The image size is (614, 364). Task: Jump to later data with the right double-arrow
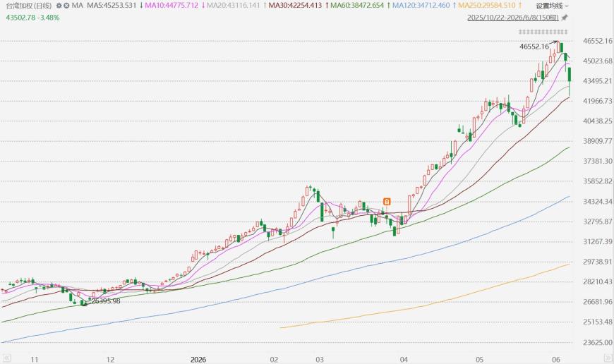(608, 358)
